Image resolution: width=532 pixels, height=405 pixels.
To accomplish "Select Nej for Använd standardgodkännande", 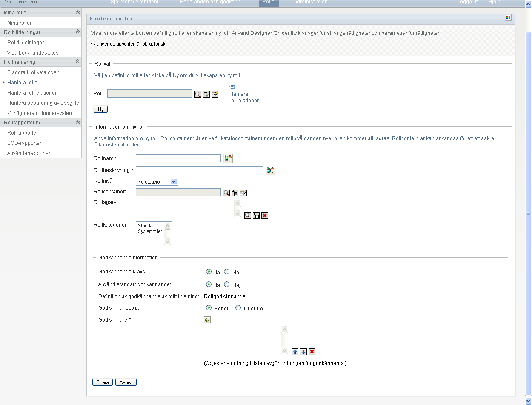I will coord(227,284).
